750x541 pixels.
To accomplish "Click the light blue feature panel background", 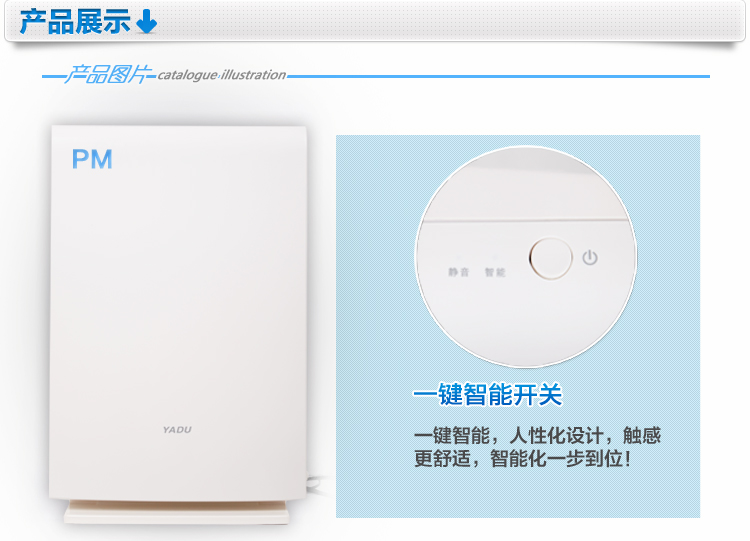I will (x=518, y=326).
